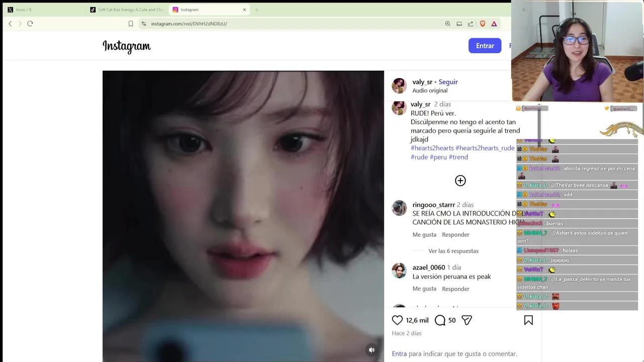Click the zoom magnifier icon in address bar
This screenshot has height=362, width=644.
pos(448,24)
